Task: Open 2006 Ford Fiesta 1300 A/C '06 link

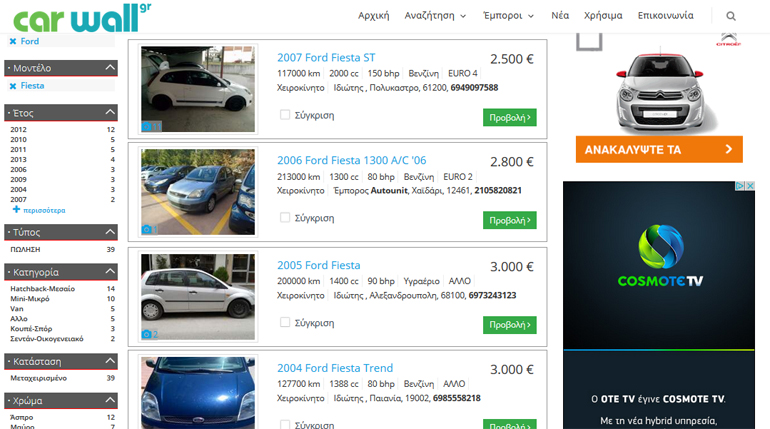Action: 352,161
